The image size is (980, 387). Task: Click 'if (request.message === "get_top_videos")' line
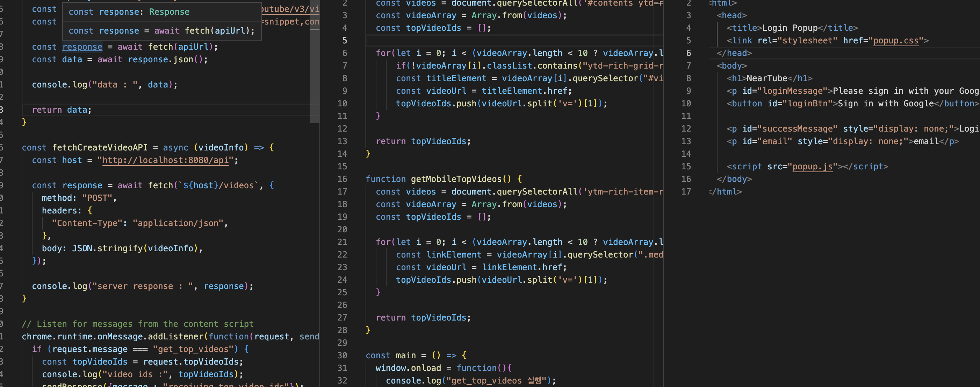140,349
